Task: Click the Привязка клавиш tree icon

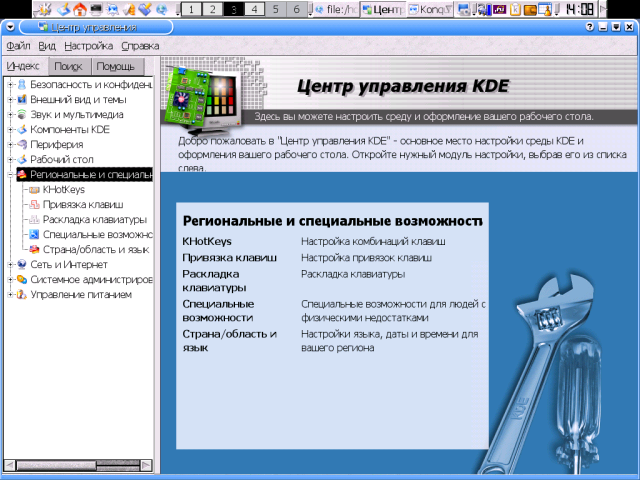Action: pos(34,204)
